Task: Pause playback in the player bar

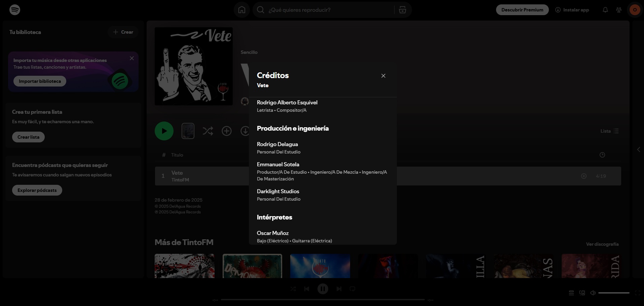Action: 323,289
